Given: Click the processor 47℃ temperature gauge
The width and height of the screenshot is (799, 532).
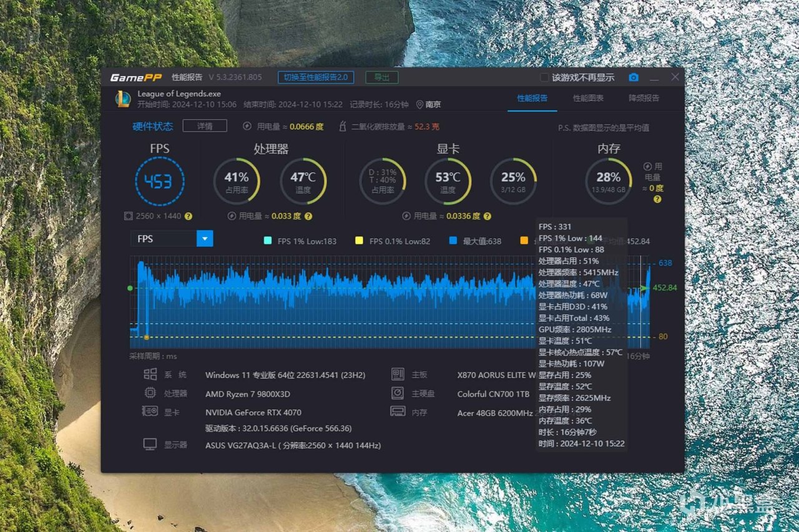Looking at the screenshot, I should [x=303, y=181].
